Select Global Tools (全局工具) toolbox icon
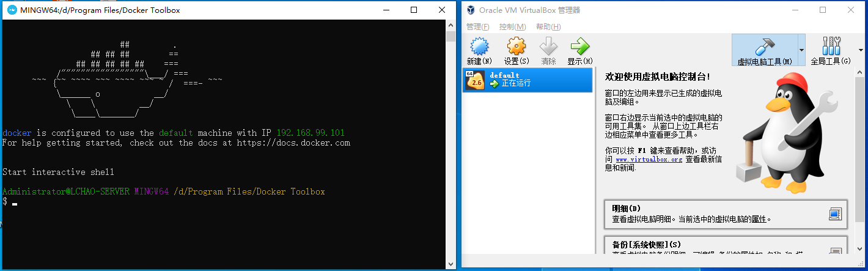Screen dimensions: 868x271 point(831,46)
